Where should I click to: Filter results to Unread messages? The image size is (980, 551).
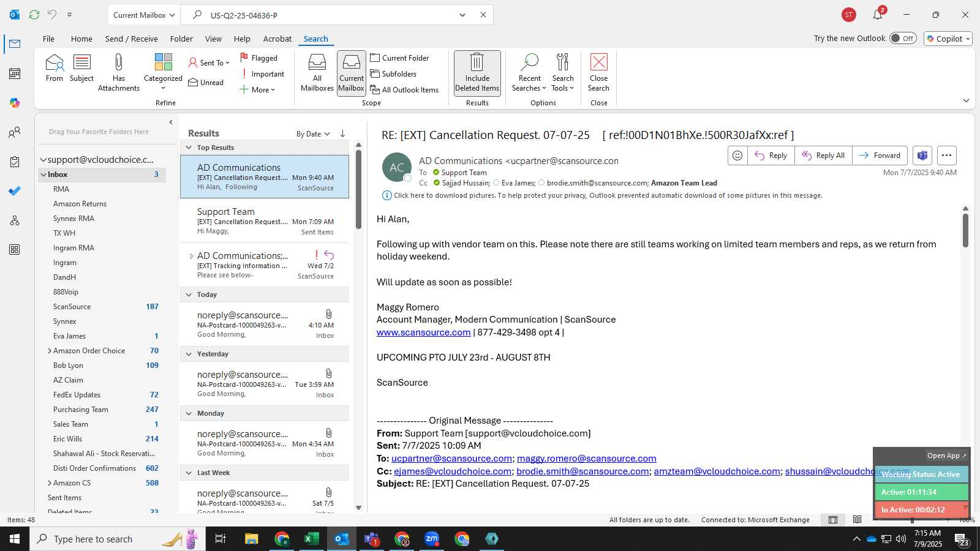[206, 83]
